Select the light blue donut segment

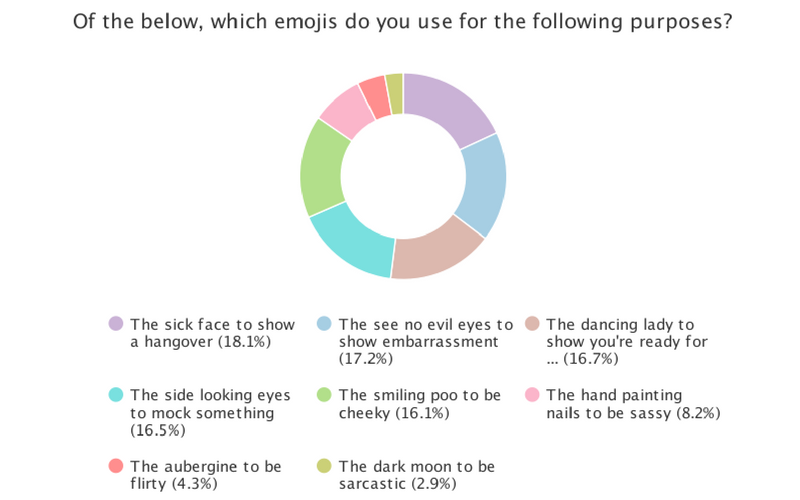coord(485,184)
